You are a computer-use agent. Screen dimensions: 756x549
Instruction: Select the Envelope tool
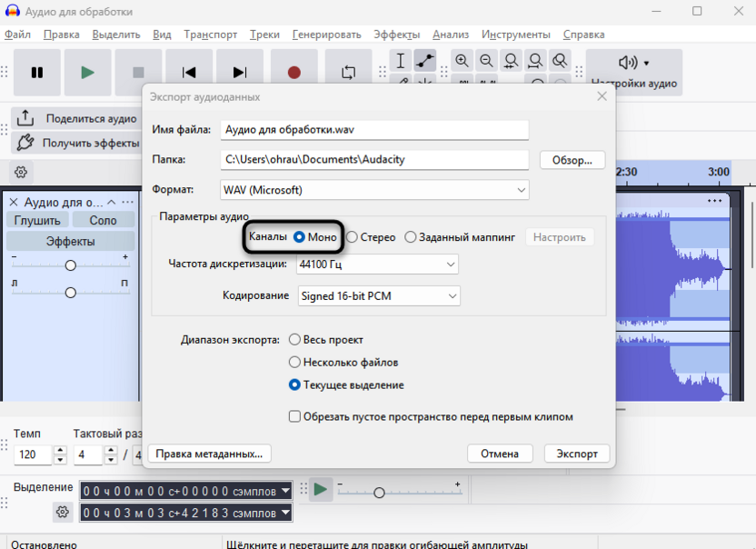point(424,61)
